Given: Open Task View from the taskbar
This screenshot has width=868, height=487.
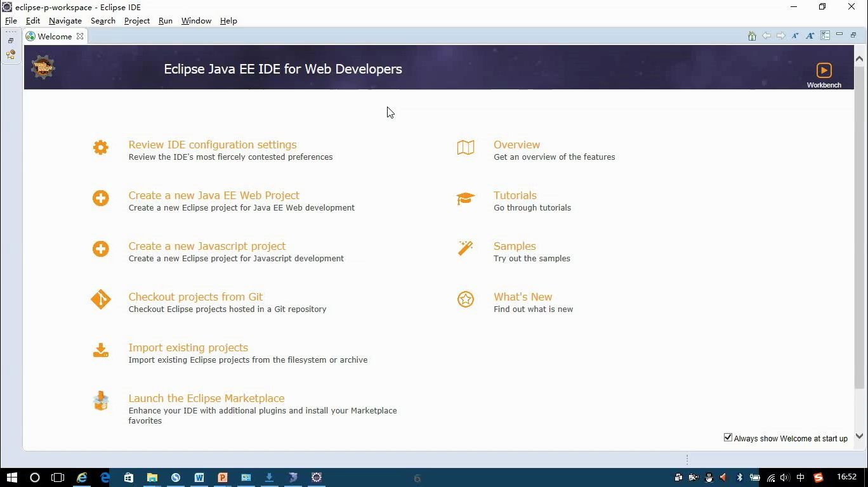Looking at the screenshot, I should [58, 477].
